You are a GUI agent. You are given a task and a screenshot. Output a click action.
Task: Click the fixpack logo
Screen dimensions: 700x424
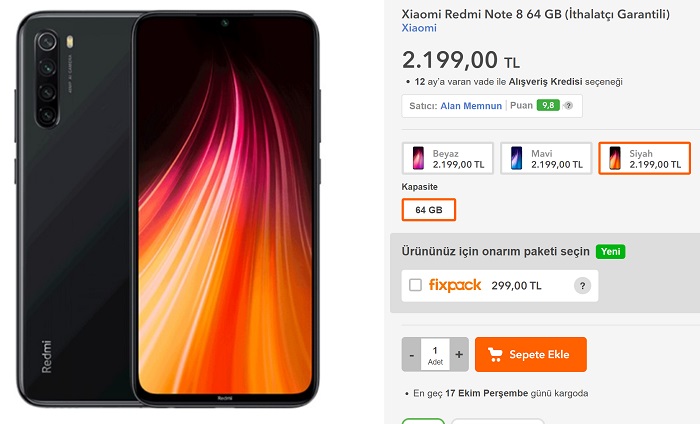(x=455, y=285)
